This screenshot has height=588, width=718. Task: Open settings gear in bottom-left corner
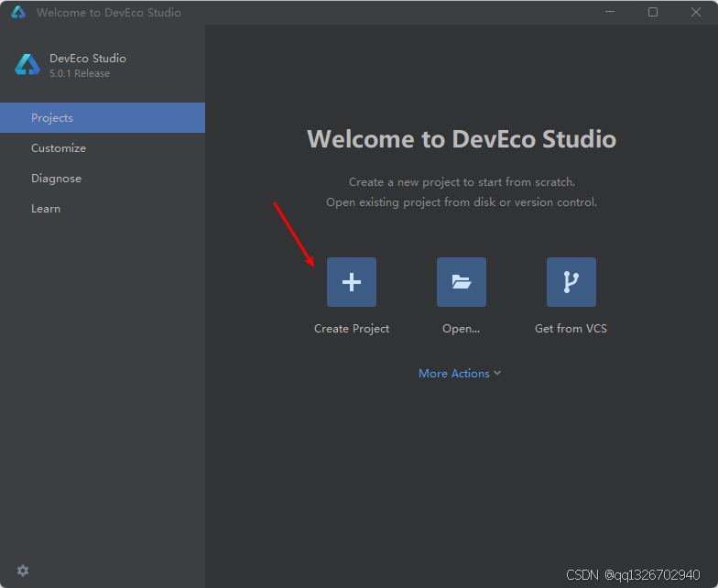pyautogui.click(x=23, y=571)
